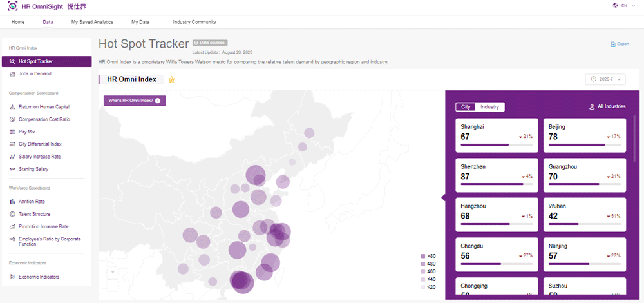Open the 2020-7 date dropdown
Screen dimensions: 644x303
(x=606, y=79)
